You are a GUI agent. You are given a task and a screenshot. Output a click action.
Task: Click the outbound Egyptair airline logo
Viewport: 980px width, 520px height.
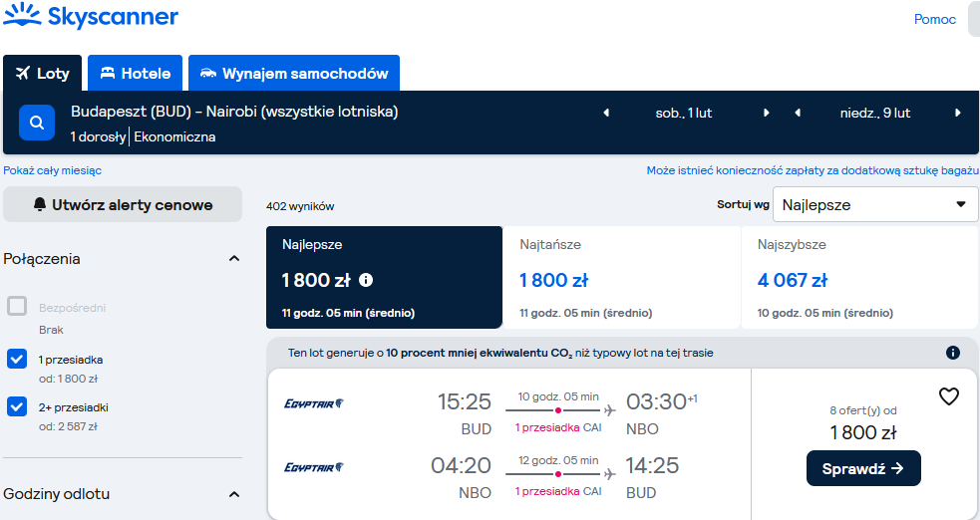point(314,403)
